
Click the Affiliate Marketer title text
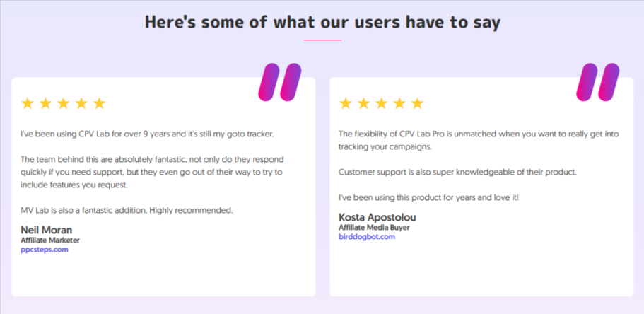tap(50, 240)
